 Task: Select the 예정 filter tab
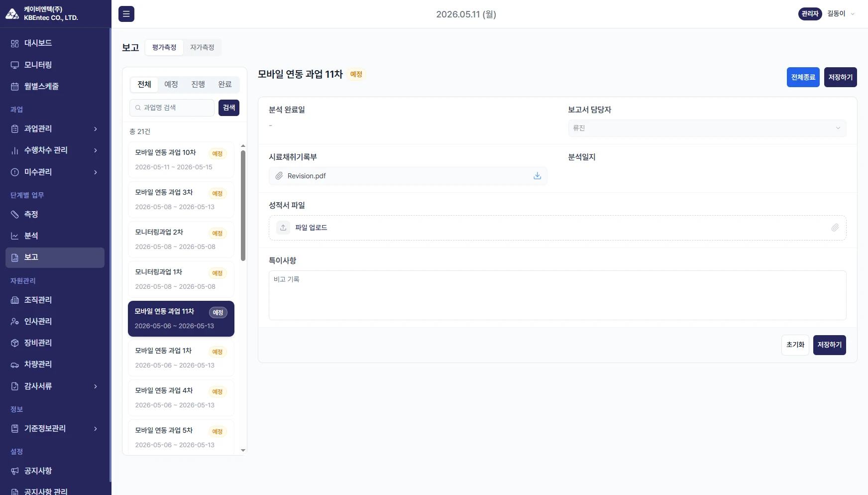(x=171, y=84)
